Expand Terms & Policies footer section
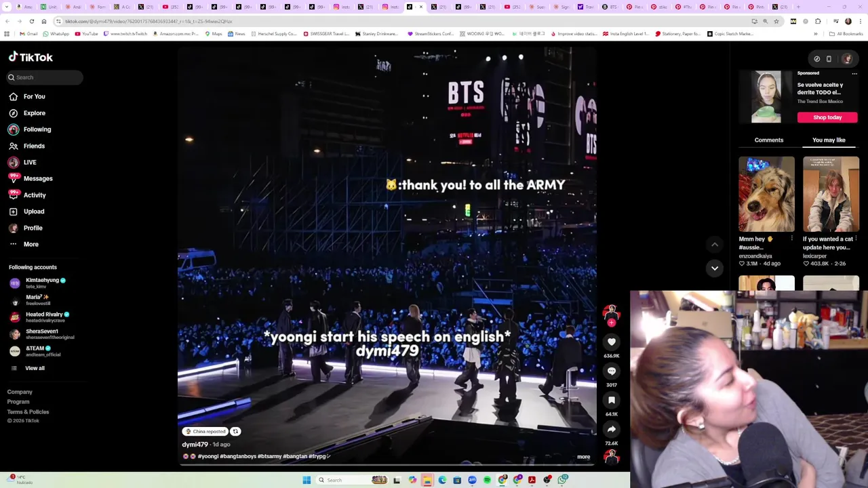Image resolution: width=868 pixels, height=488 pixels. click(28, 412)
